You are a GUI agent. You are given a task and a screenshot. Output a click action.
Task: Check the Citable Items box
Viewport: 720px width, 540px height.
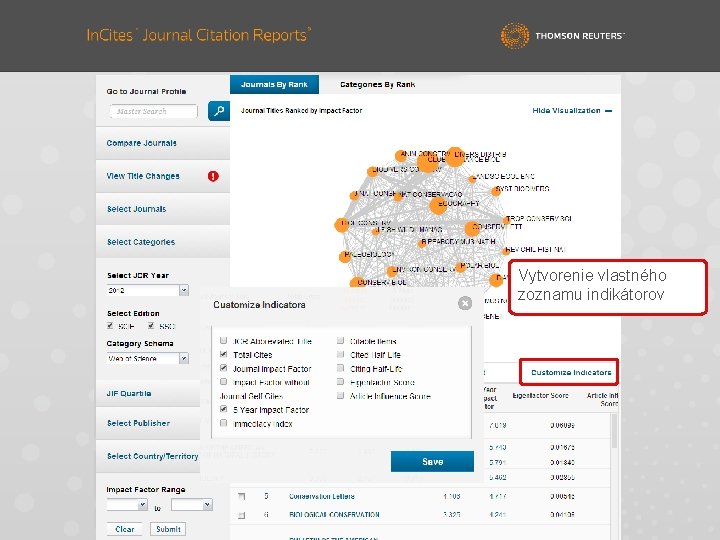pyautogui.click(x=340, y=341)
